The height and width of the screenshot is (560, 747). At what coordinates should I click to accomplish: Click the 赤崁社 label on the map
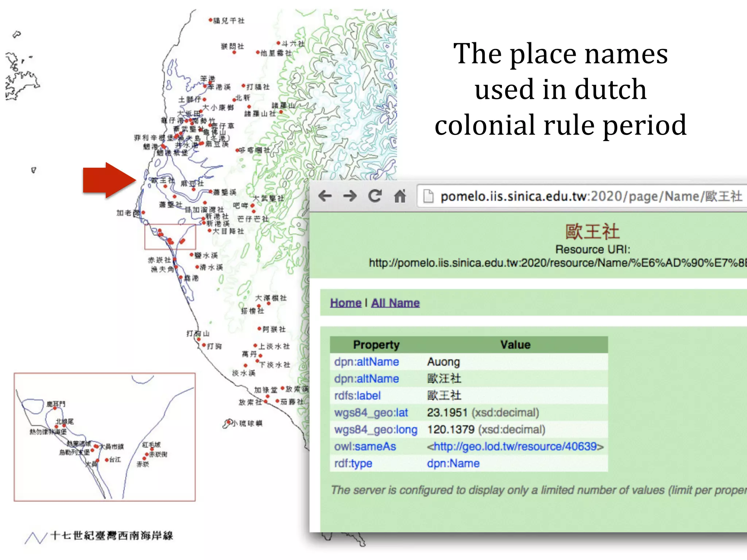[159, 260]
